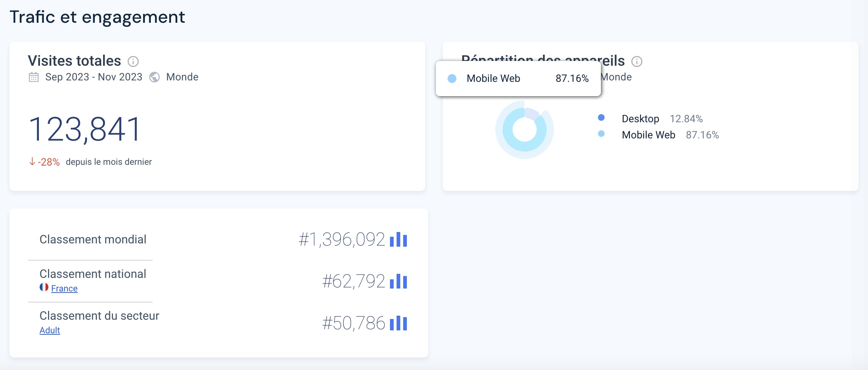Click the #62,792 national rank value
The width and height of the screenshot is (868, 370).
point(354,282)
